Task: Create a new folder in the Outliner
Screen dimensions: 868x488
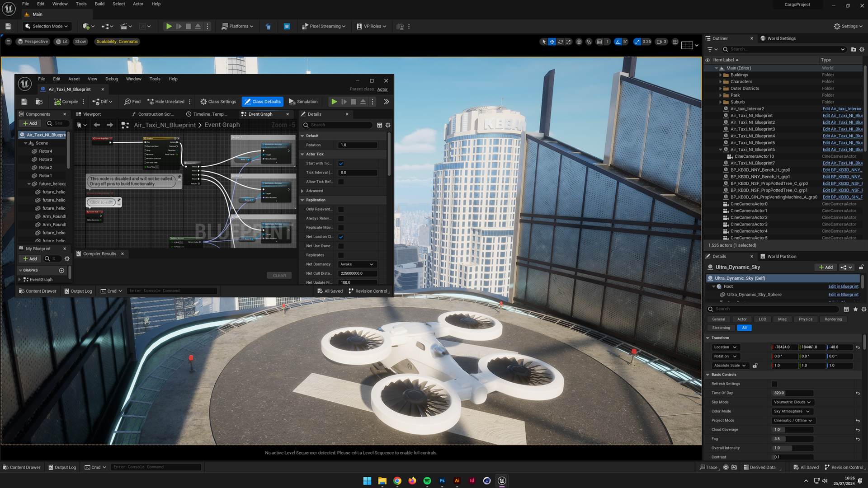Action: (854, 49)
